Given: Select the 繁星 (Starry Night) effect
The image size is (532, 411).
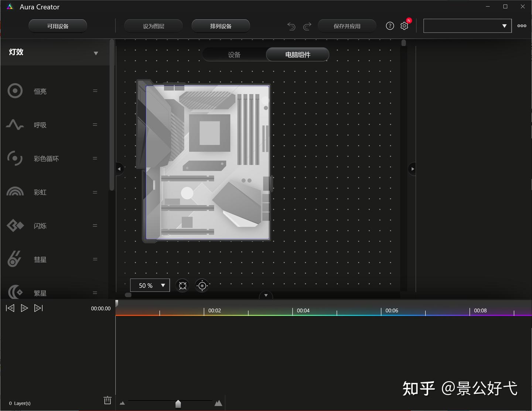Looking at the screenshot, I should (x=40, y=293).
